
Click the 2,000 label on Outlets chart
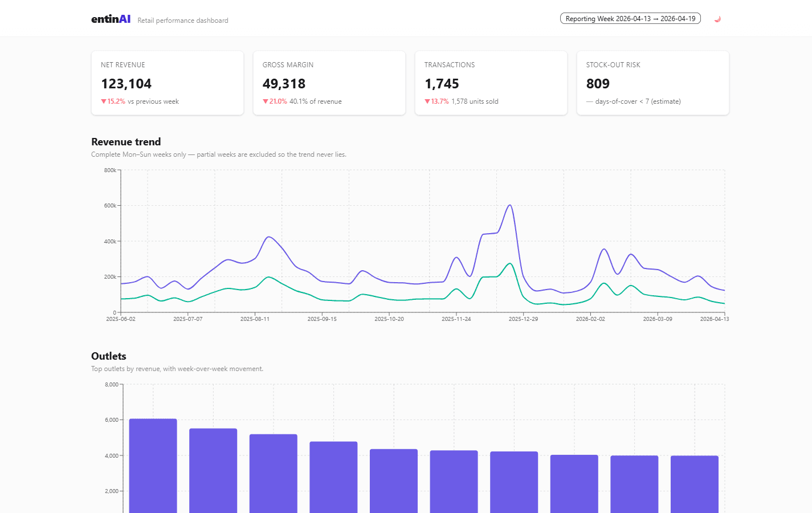(x=112, y=491)
